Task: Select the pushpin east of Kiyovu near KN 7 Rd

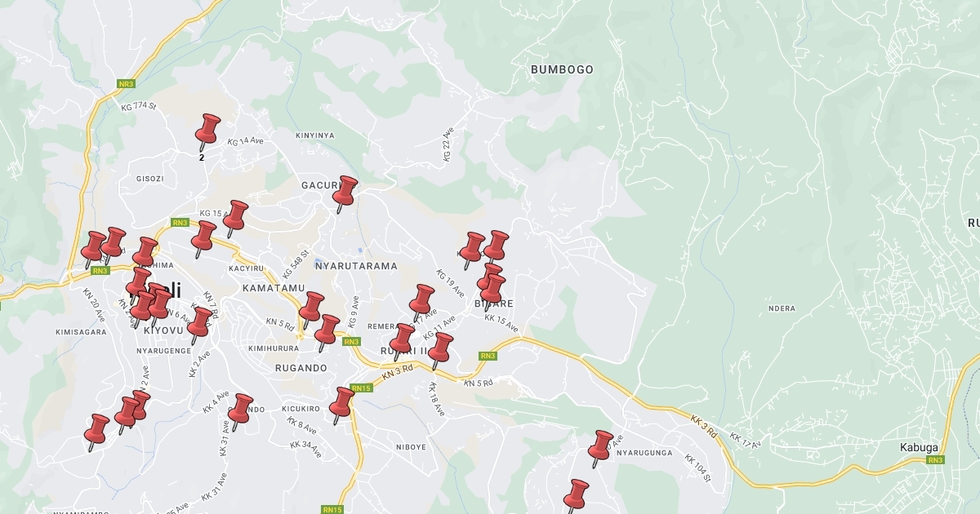Action: (x=199, y=323)
